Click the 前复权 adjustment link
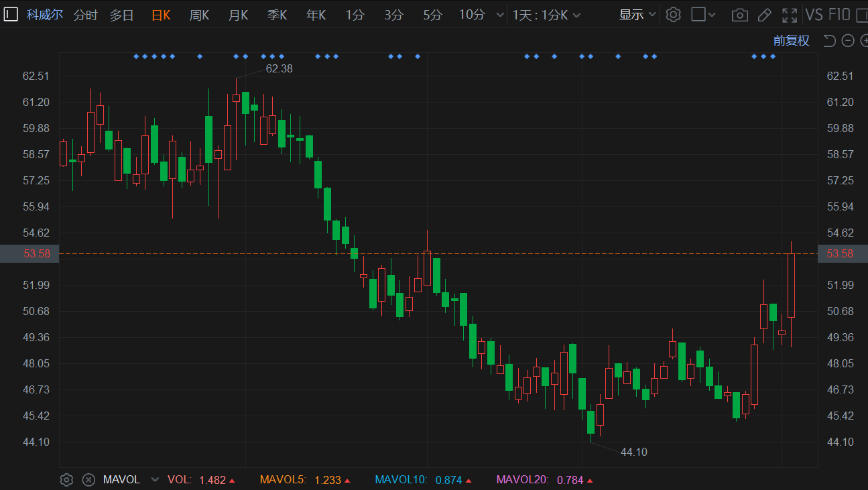 [791, 41]
